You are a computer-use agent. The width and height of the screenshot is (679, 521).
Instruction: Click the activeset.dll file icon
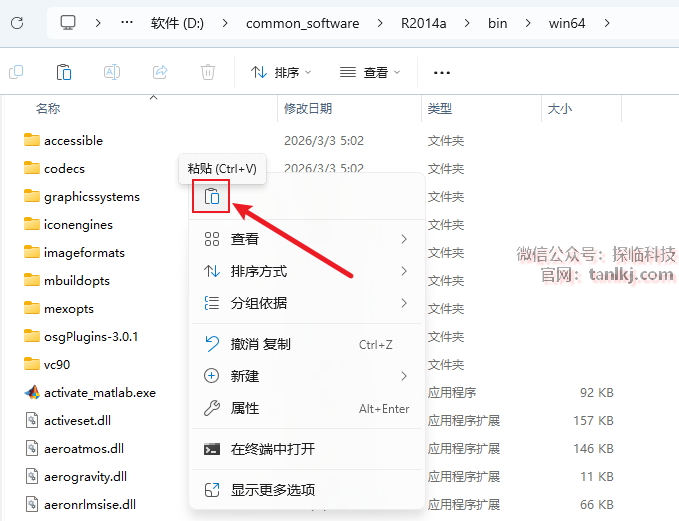pos(32,420)
